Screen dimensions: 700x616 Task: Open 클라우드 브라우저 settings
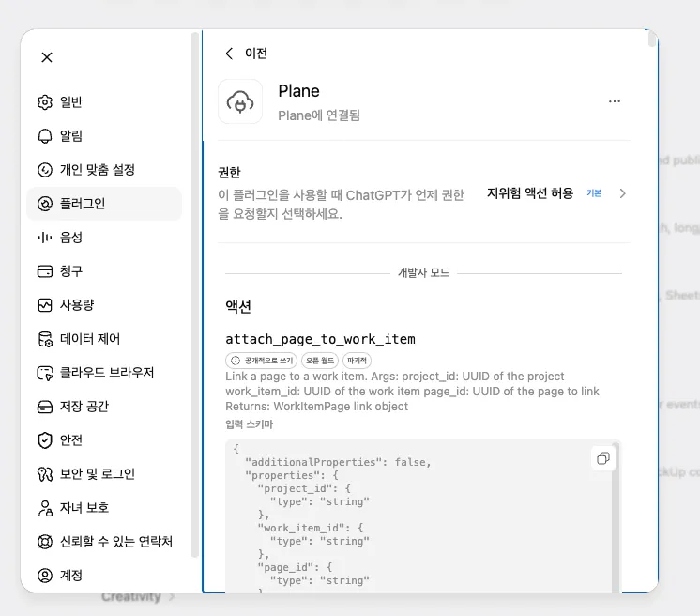click(104, 373)
